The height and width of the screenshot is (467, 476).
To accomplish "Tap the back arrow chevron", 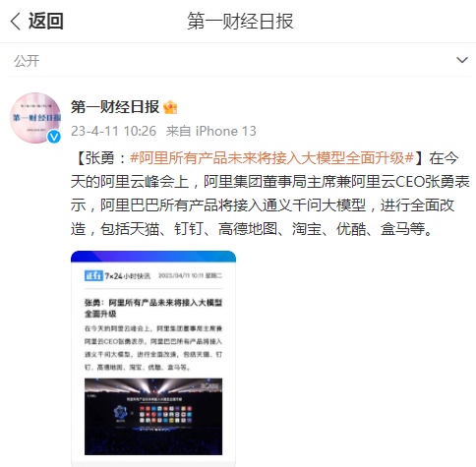I will pos(16,22).
